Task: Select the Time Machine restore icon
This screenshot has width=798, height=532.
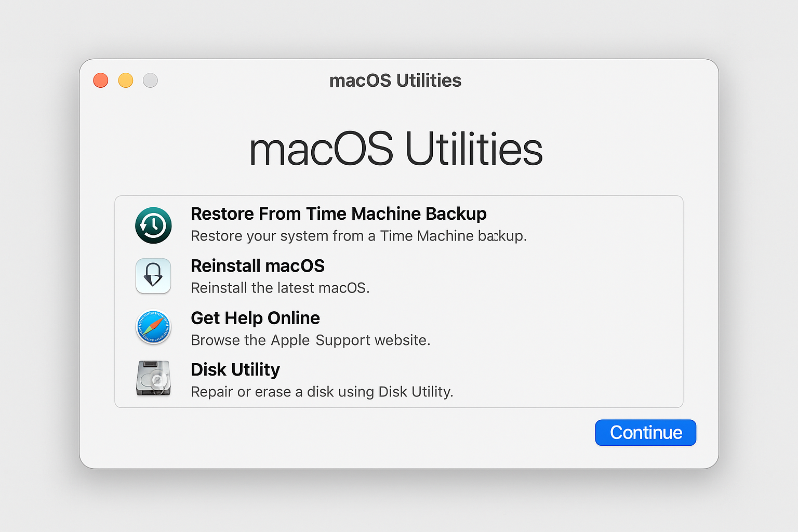Action: (153, 225)
